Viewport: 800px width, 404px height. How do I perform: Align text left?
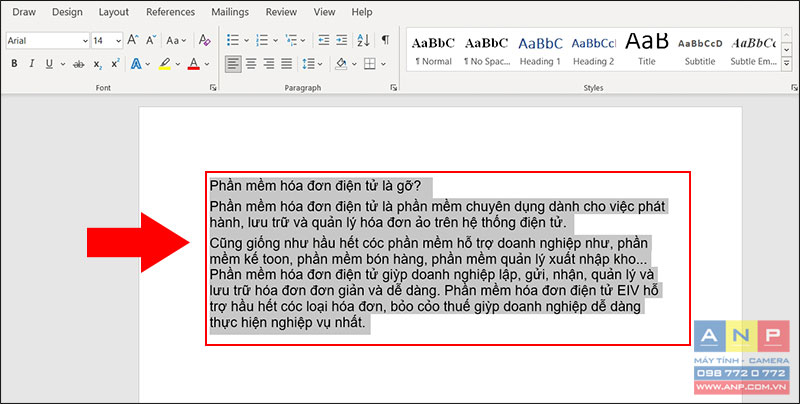click(x=233, y=64)
